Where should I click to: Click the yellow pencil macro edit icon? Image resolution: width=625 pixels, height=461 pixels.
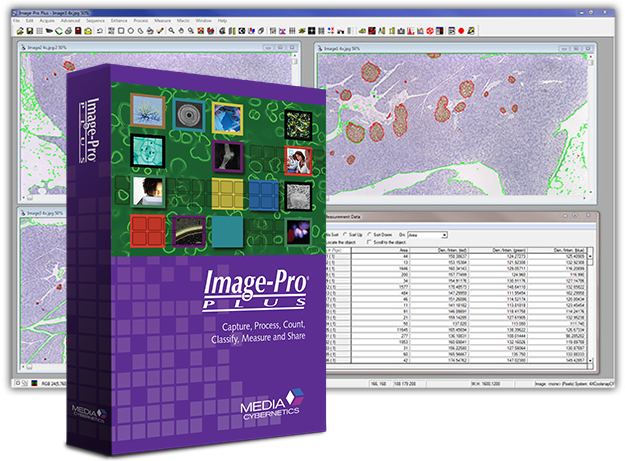tap(471, 31)
